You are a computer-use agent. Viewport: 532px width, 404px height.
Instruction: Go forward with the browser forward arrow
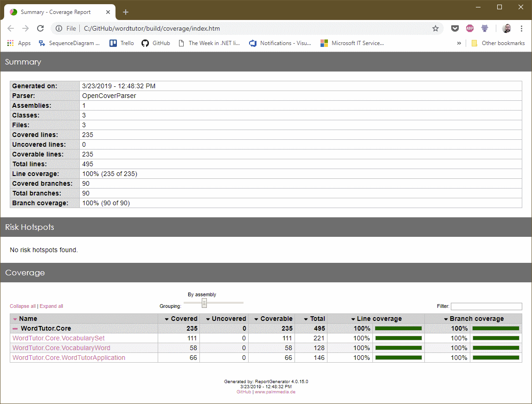pos(26,28)
